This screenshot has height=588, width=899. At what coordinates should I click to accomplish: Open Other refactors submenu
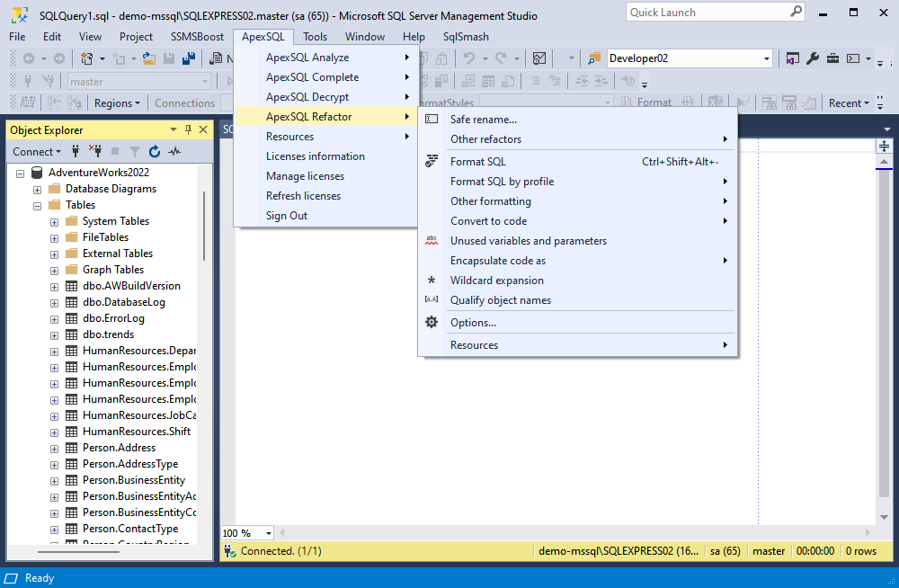(577, 138)
